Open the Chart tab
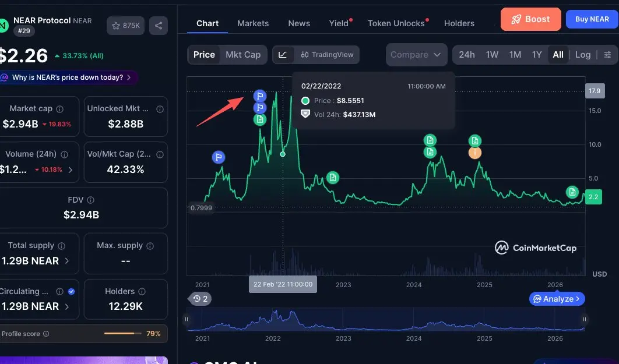 click(x=207, y=23)
